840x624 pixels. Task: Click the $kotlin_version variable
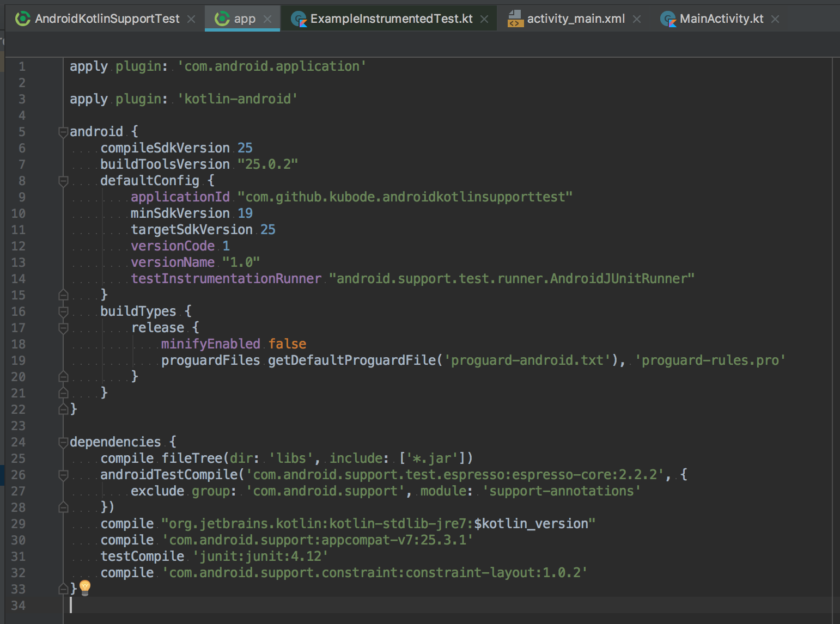531,524
